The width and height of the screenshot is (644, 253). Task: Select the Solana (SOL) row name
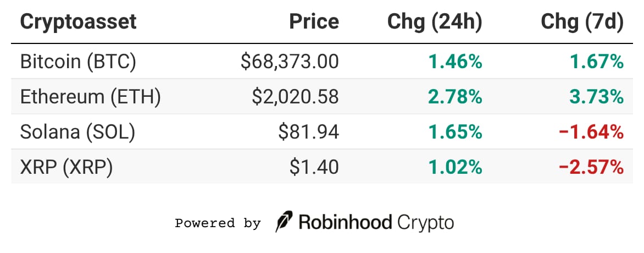pos(77,132)
